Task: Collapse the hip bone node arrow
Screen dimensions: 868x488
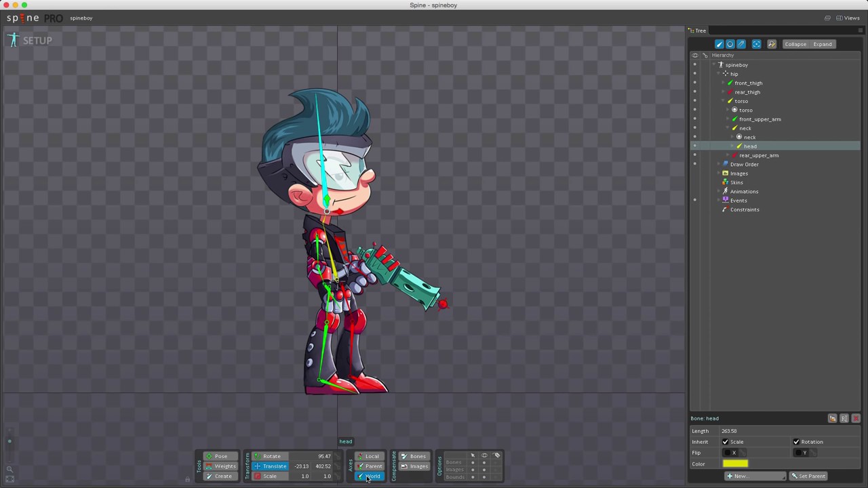Action: 719,74
